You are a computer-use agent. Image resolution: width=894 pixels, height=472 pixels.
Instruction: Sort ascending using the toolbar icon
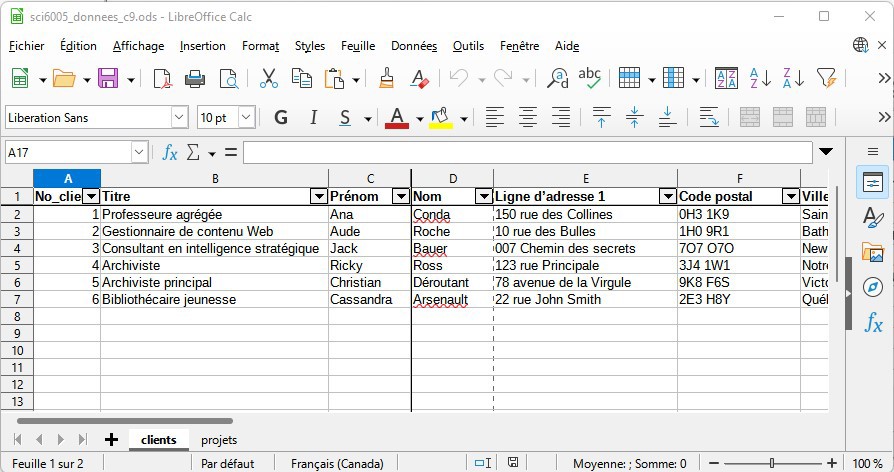click(760, 78)
